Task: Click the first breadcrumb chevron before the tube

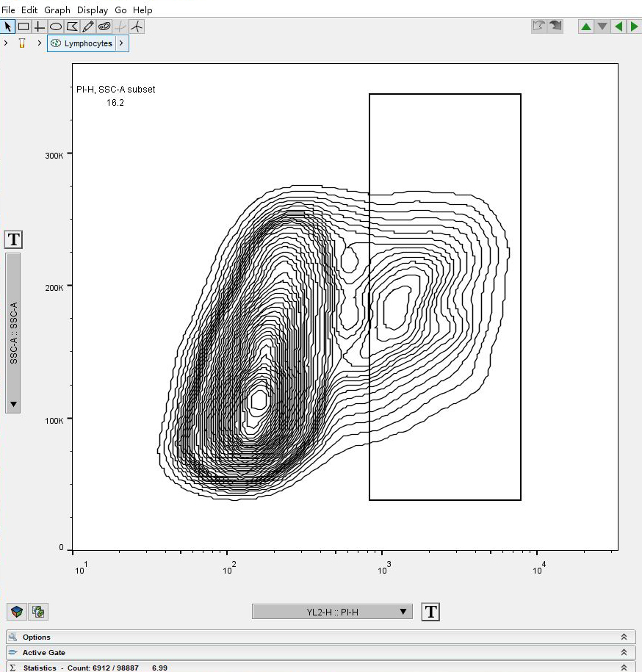Action: click(x=6, y=43)
